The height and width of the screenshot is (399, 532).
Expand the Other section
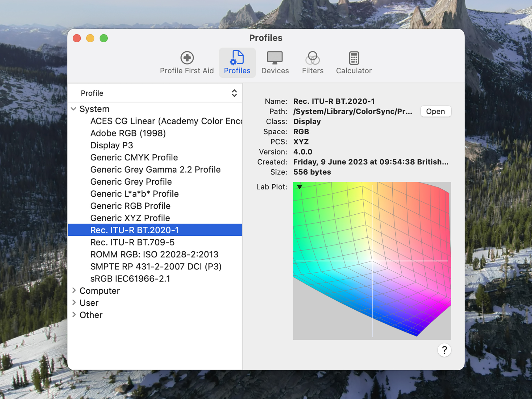pyautogui.click(x=74, y=315)
